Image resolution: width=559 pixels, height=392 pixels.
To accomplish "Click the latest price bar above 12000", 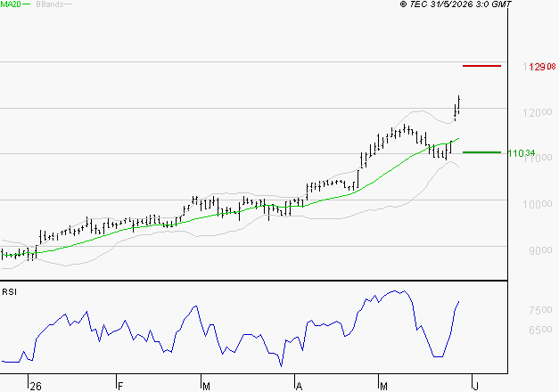I will pyautogui.click(x=459, y=104).
